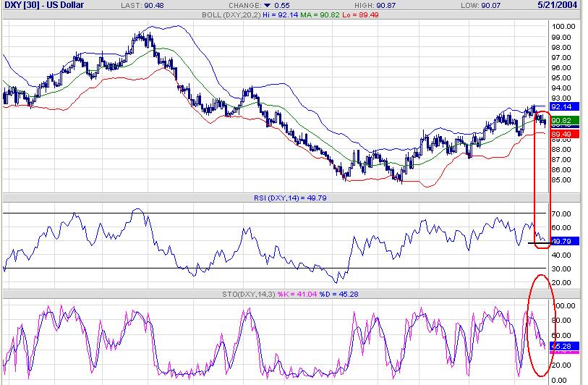
Task: Click the 85.00 label on the price axis
Action: click(561, 179)
